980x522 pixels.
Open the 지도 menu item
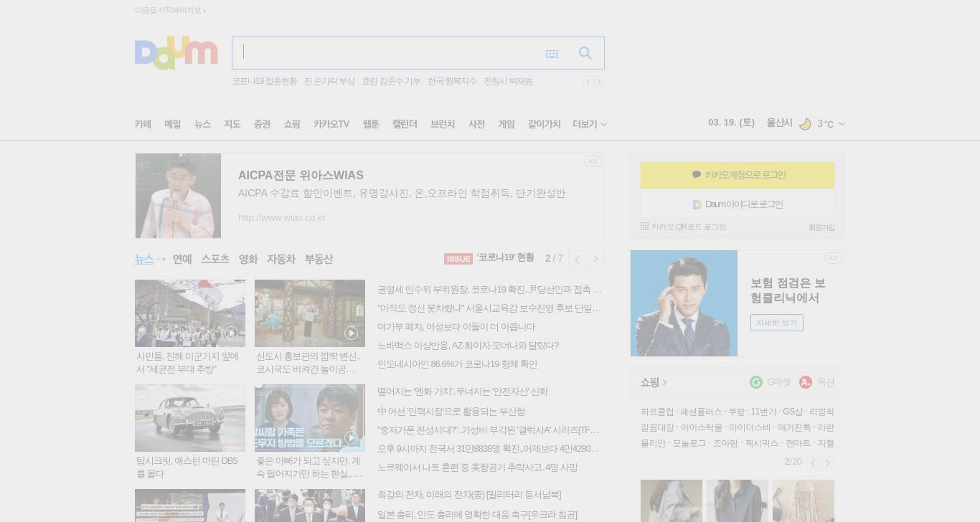[x=232, y=124]
